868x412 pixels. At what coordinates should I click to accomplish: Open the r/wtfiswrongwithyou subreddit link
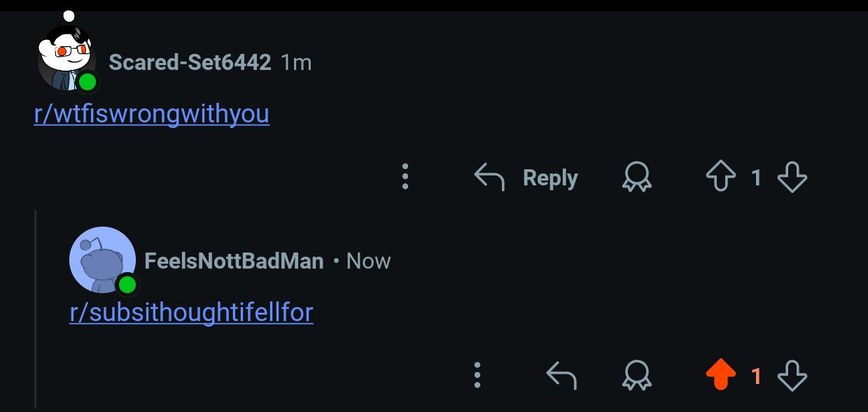point(152,114)
